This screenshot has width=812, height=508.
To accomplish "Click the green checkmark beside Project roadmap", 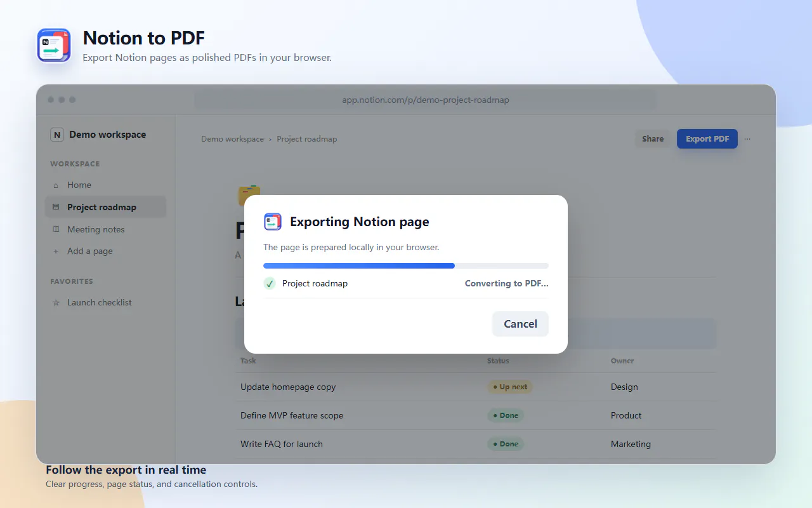I will click(270, 283).
